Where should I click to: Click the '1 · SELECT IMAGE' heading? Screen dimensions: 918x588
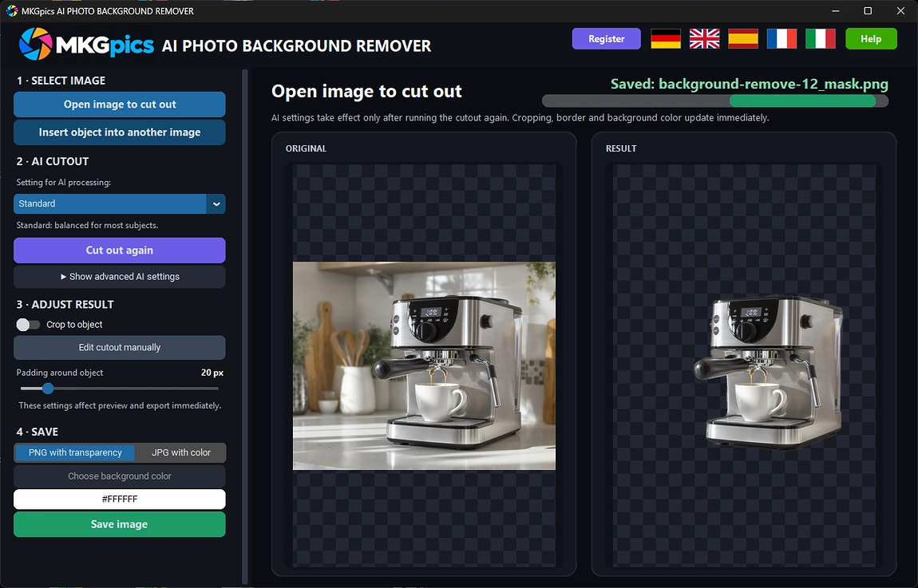click(x=61, y=81)
